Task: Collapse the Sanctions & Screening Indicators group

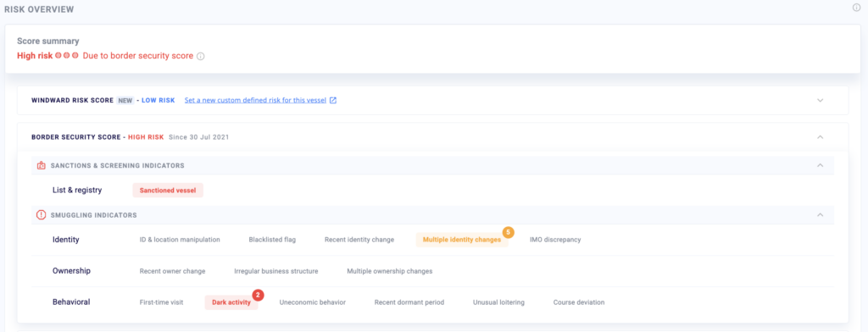Action: coord(821,165)
